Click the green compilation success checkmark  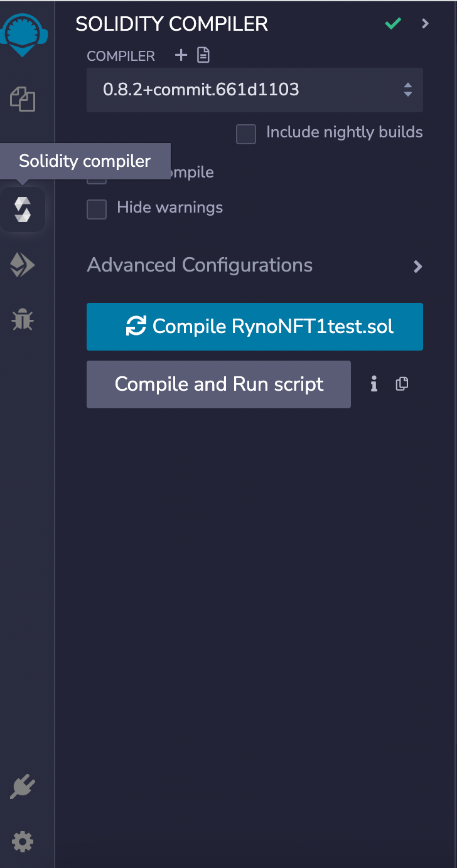tap(393, 24)
